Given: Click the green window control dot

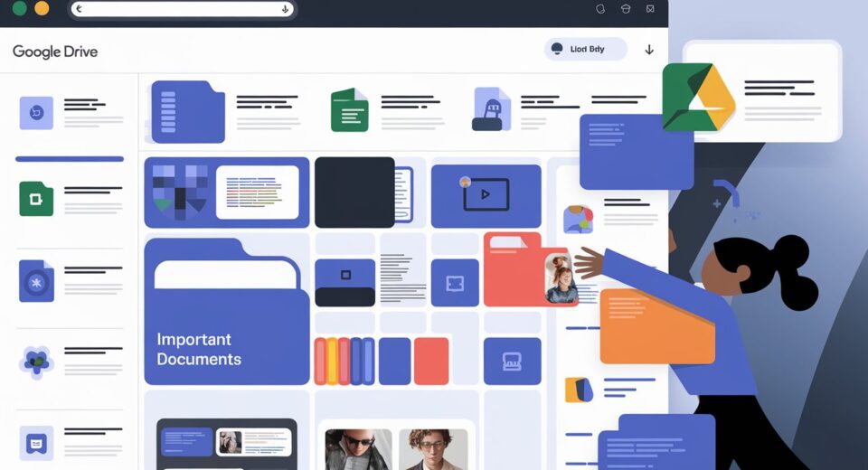Looking at the screenshot, I should coord(19,8).
